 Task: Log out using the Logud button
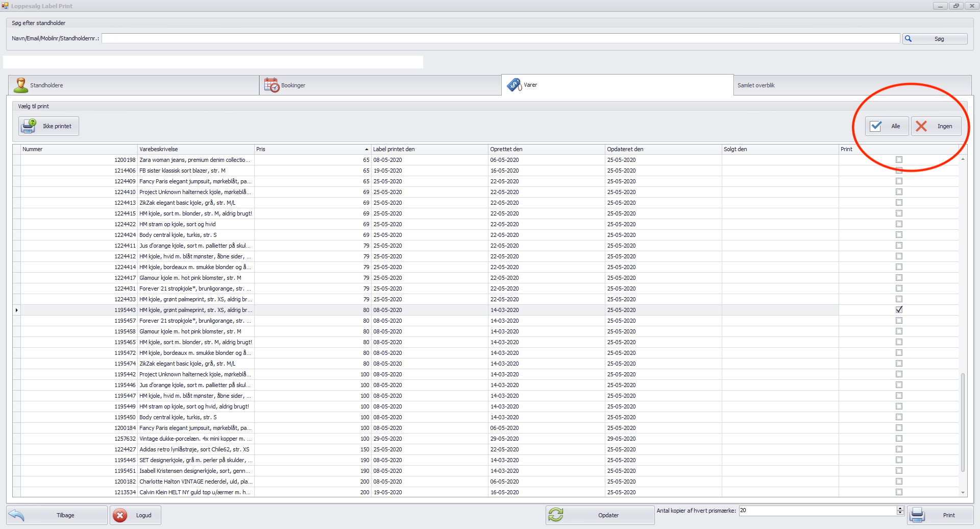point(135,515)
